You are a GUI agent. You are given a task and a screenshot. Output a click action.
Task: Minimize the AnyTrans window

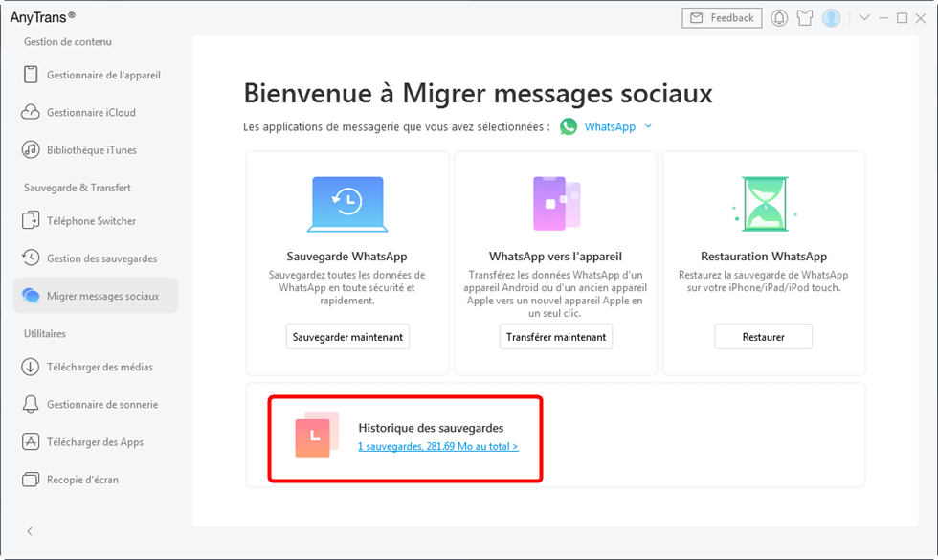(x=883, y=18)
